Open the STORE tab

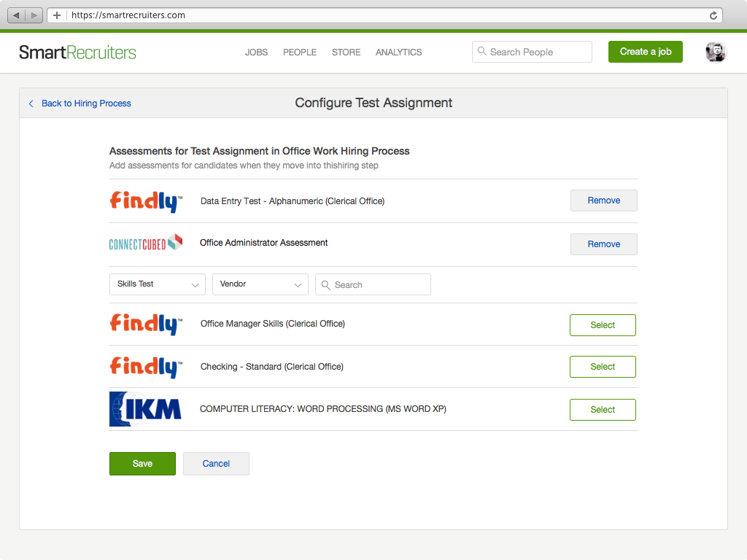tap(346, 52)
